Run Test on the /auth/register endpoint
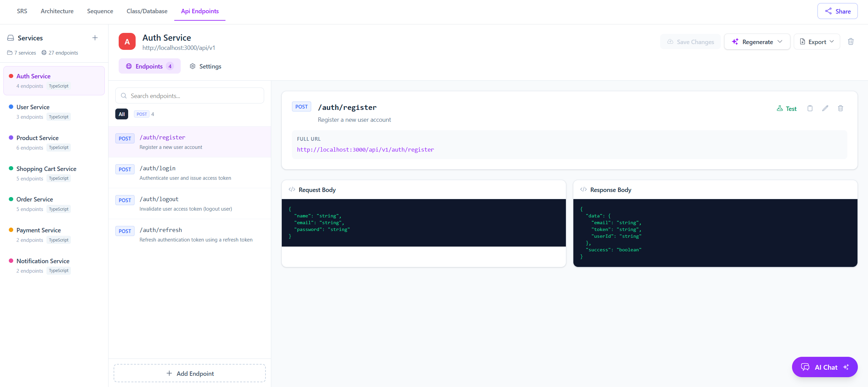Image resolution: width=868 pixels, height=387 pixels. coord(787,108)
